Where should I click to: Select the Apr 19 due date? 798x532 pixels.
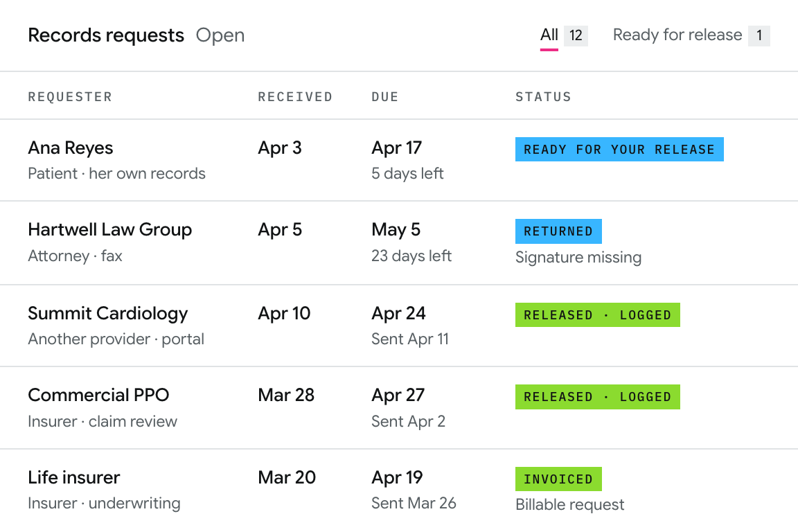pos(397,477)
